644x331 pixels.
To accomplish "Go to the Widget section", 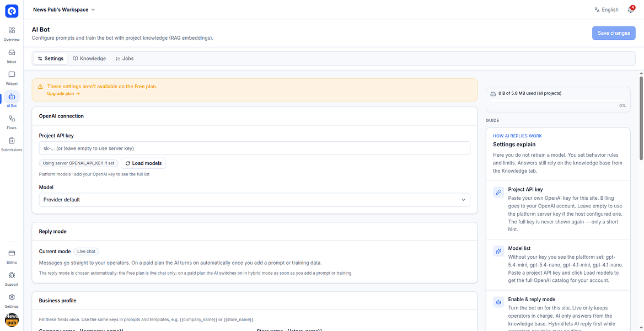I will (x=12, y=78).
